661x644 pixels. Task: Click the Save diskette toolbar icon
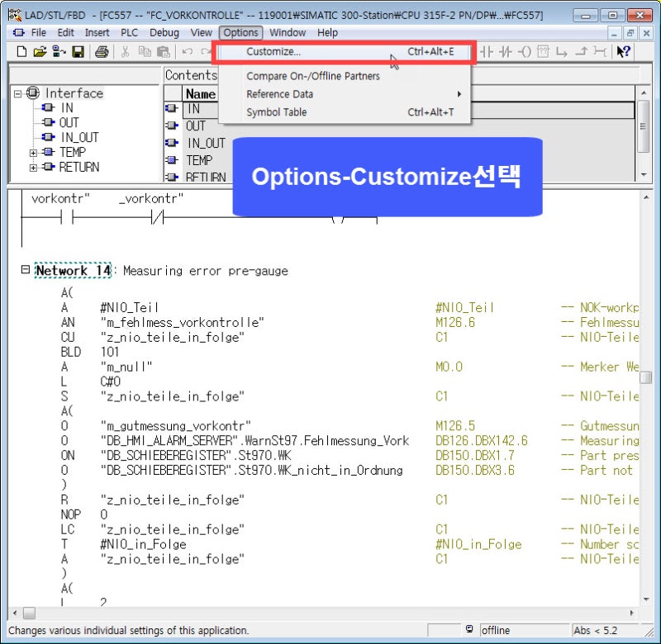78,52
